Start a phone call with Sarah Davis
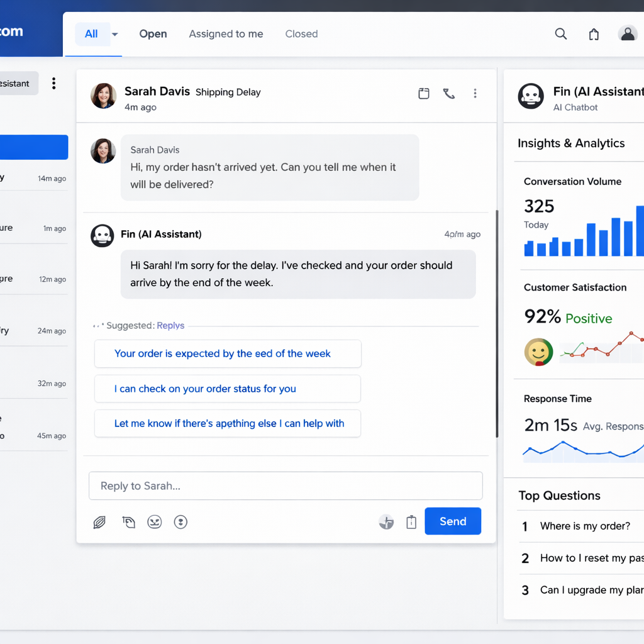This screenshot has height=644, width=644. pyautogui.click(x=449, y=93)
